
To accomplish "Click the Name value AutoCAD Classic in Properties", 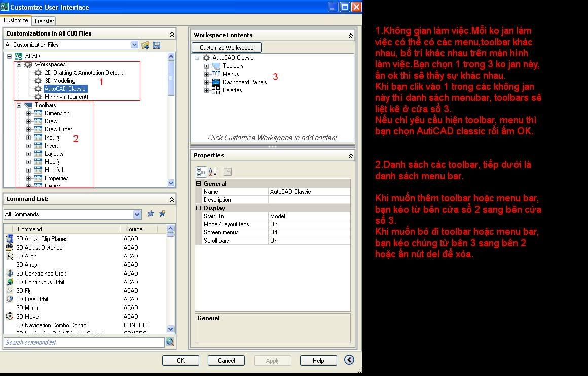I will pyautogui.click(x=309, y=192).
